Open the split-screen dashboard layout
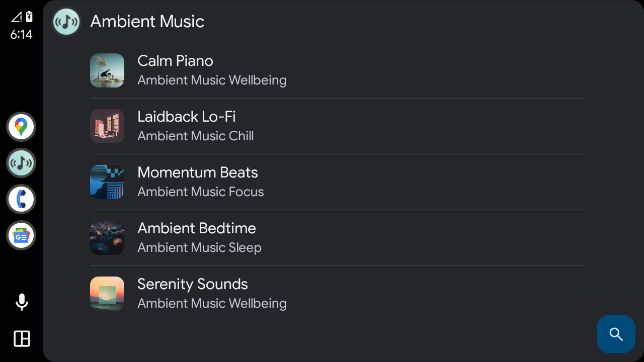Viewport: 644px width, 362px height. (22, 338)
